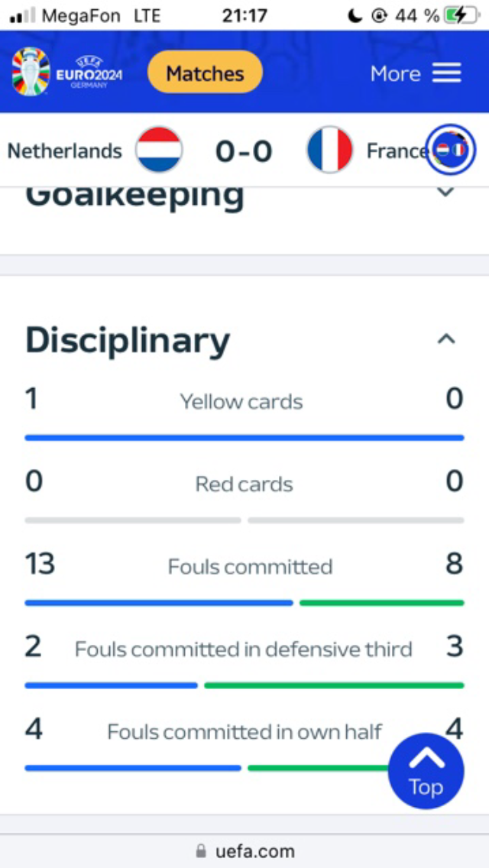Collapse the Disciplinary section

pos(446,339)
